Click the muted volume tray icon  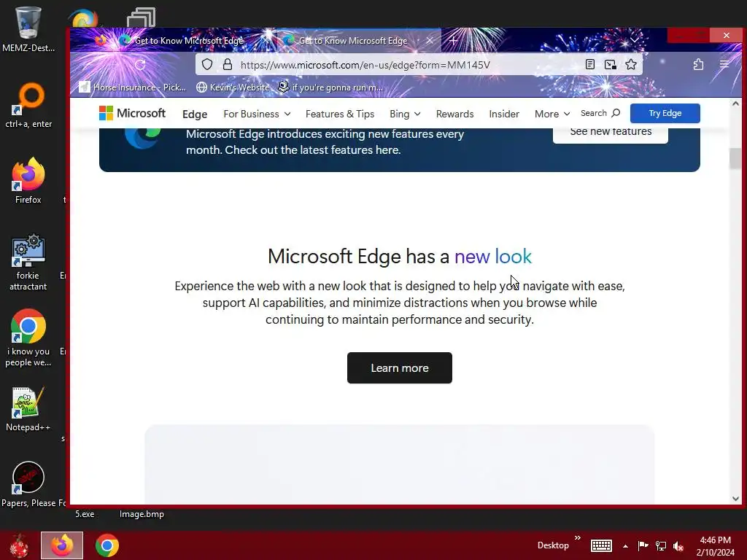[x=678, y=546]
